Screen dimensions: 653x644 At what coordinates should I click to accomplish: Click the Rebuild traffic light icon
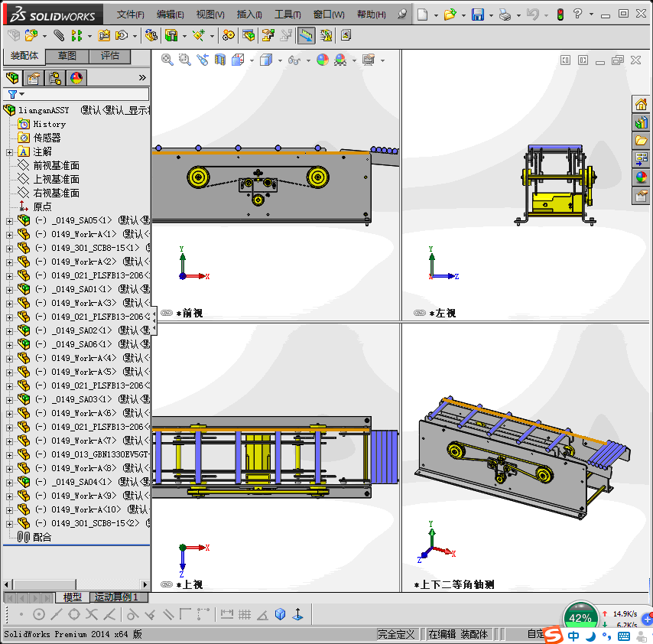(560, 15)
